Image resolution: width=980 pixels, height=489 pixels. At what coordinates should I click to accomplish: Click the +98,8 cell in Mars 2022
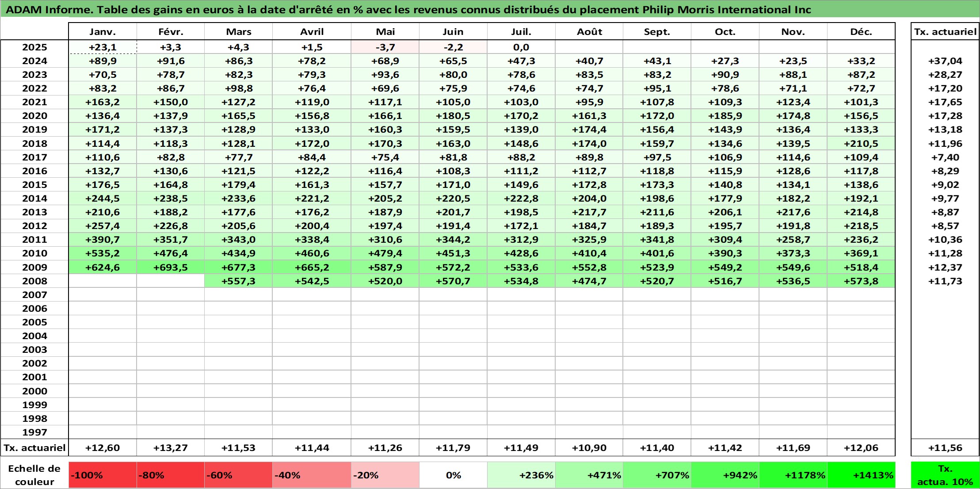click(238, 88)
